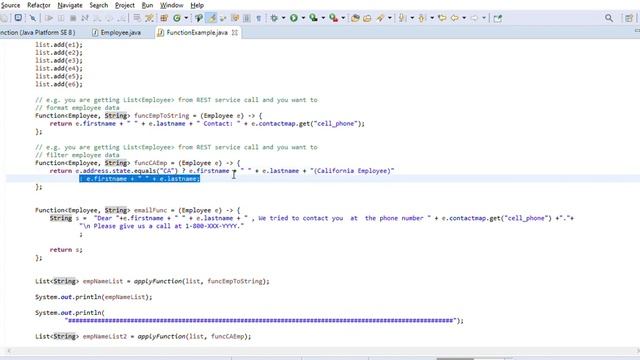This screenshot has width=640, height=360.
Task: Open the Forward history dropdown arrow
Action: point(484,18)
